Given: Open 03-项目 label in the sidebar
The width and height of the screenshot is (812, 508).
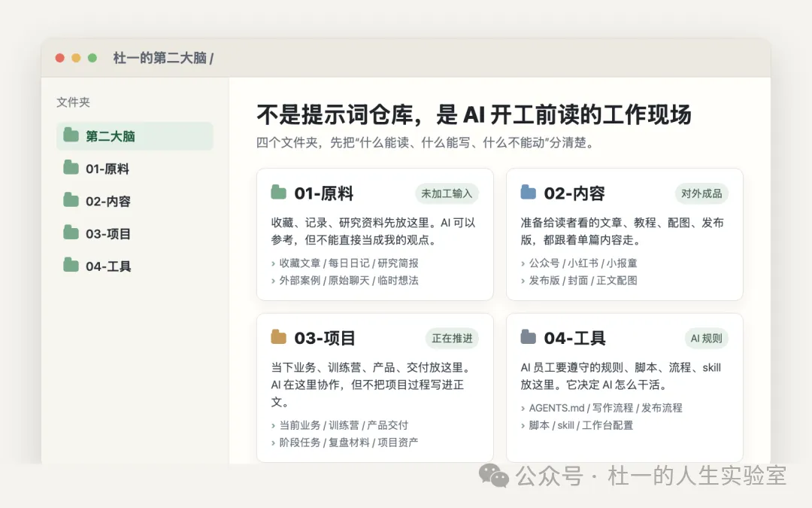Looking at the screenshot, I should [x=108, y=233].
